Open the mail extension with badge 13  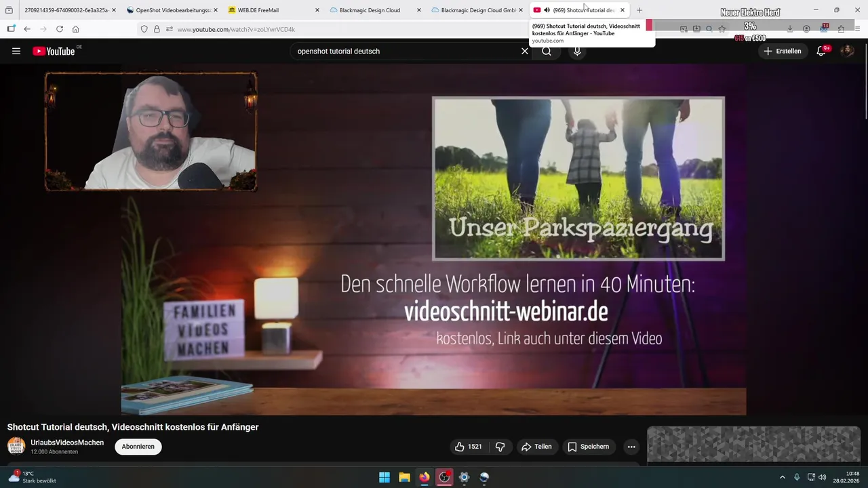pos(824,28)
